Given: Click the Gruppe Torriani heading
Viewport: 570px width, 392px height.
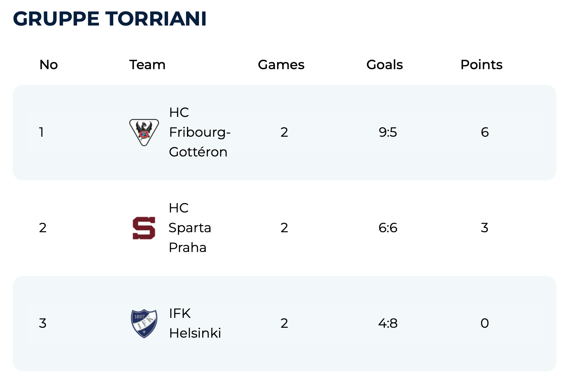Looking at the screenshot, I should pos(110,19).
